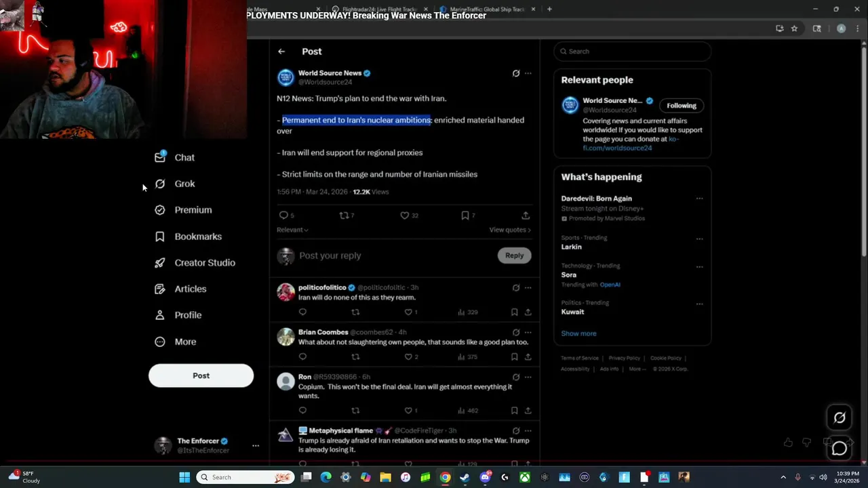View analytics on Brian Coombes' reply
The width and height of the screenshot is (868, 488).
tap(469, 357)
